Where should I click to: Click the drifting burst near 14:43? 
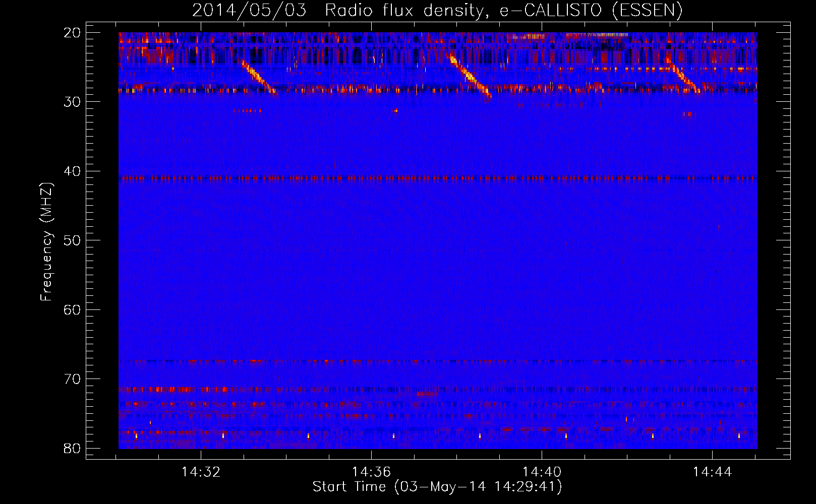coord(683,77)
